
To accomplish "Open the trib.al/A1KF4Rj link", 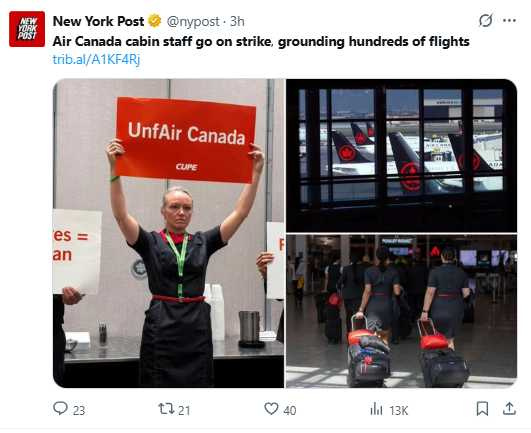I will pos(96,60).
